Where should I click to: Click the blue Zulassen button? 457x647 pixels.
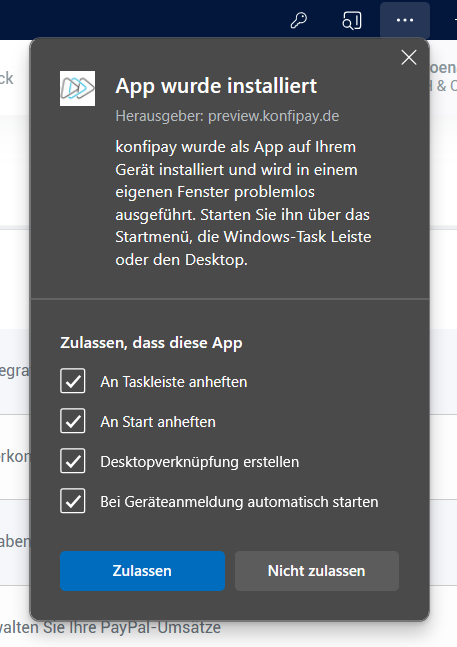point(142,571)
